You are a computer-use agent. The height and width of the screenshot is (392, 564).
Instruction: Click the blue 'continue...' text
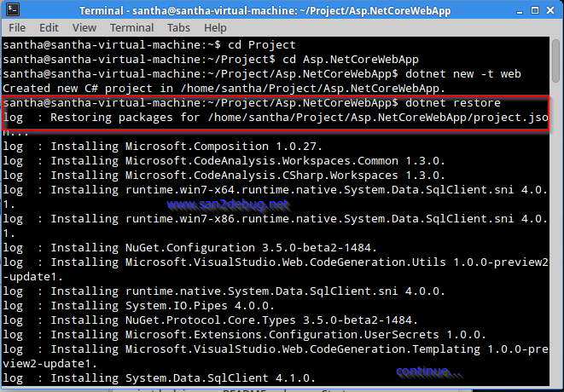pyautogui.click(x=427, y=372)
